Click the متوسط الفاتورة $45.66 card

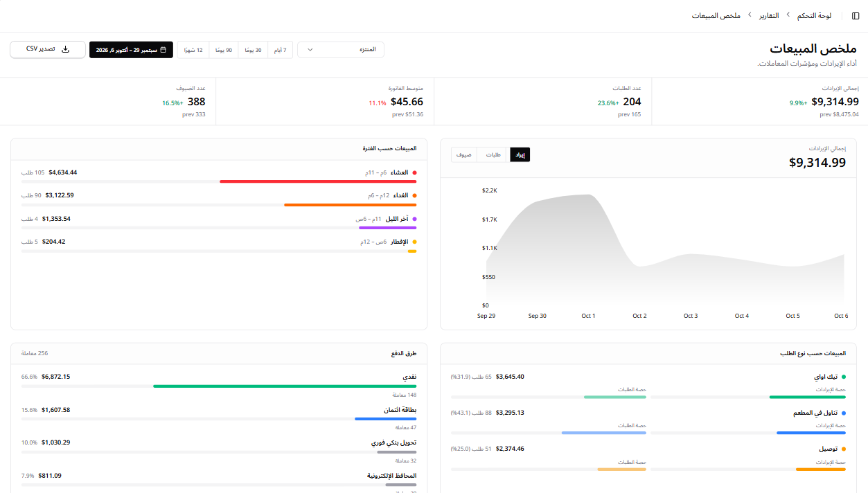[x=325, y=102]
